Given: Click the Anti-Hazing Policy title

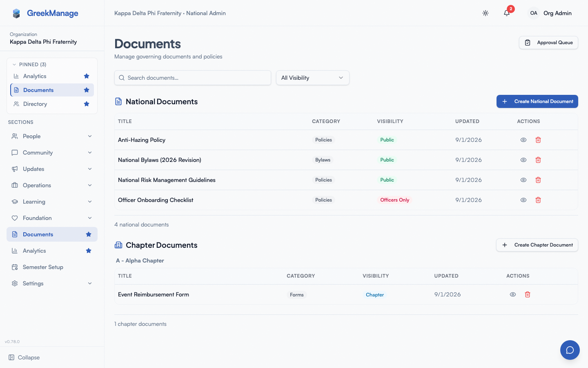Looking at the screenshot, I should coord(142,140).
